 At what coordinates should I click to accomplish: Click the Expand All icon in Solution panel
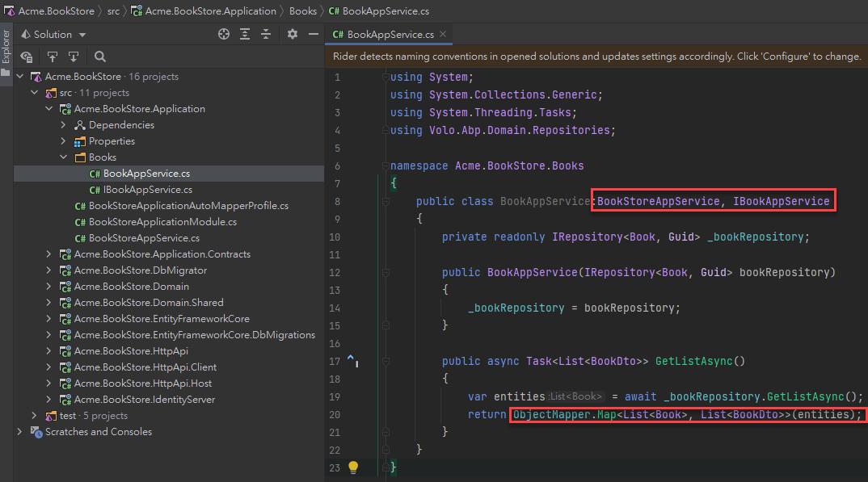pyautogui.click(x=245, y=35)
